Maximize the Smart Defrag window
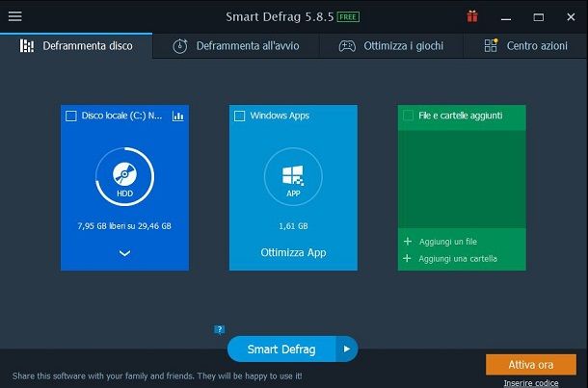Viewport: 588px width, 388px height. tap(539, 17)
